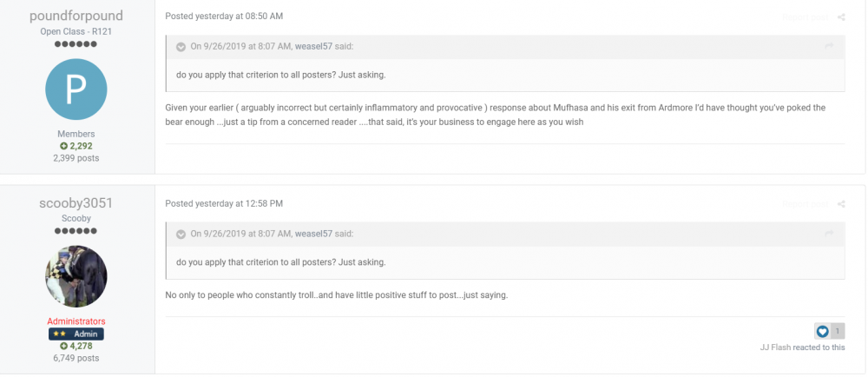Click the 'Posted yesterday at 08:50 AM' timestamp

click(x=224, y=17)
